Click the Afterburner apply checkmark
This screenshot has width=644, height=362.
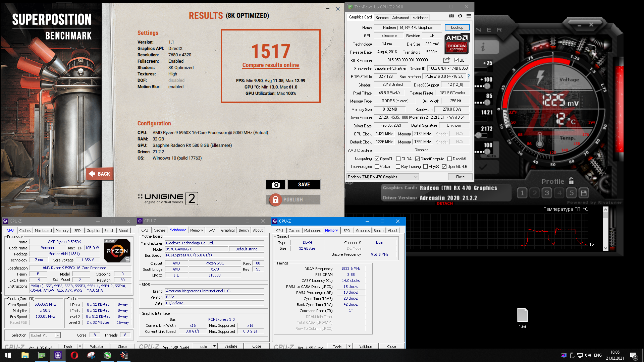click(x=483, y=167)
